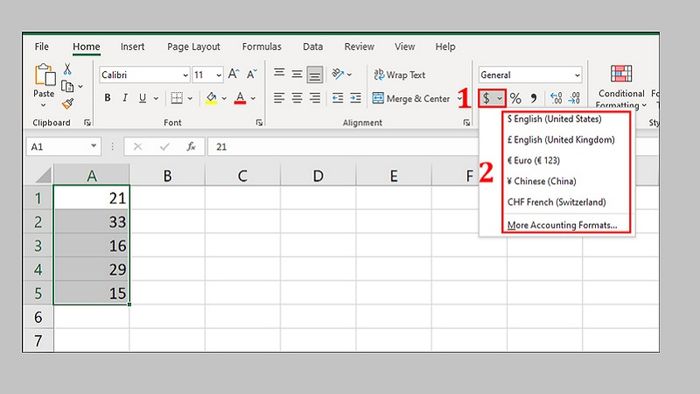Toggle Underline formatting
The height and width of the screenshot is (394, 700).
142,98
